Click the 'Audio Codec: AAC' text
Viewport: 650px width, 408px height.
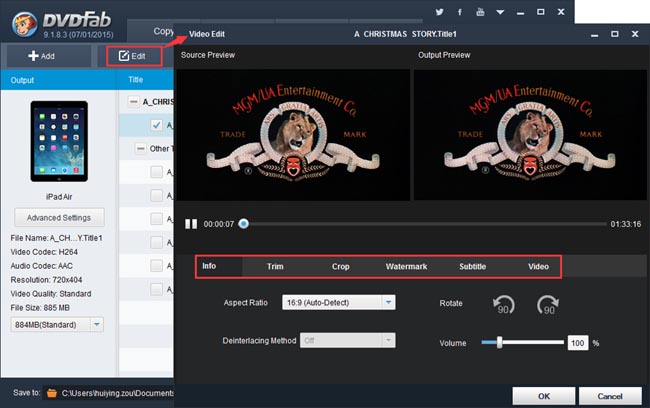coord(41,266)
